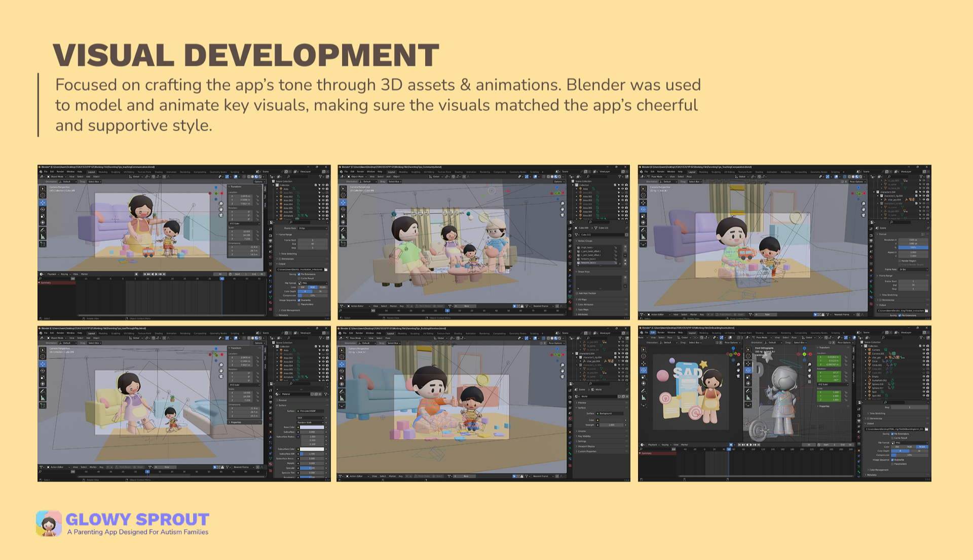Pick the Annotate tool in the BuildingAttention window
This screenshot has width=973, height=560.
click(x=342, y=392)
